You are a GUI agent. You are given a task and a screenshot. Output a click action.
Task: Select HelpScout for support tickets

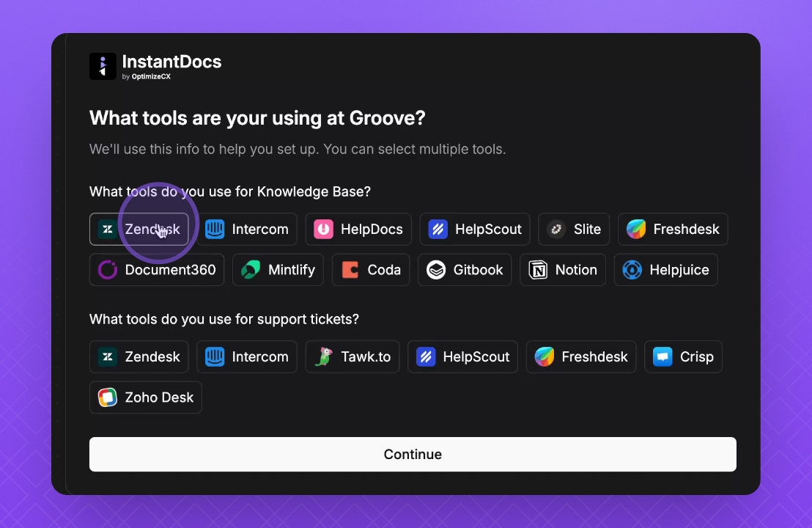tap(463, 356)
